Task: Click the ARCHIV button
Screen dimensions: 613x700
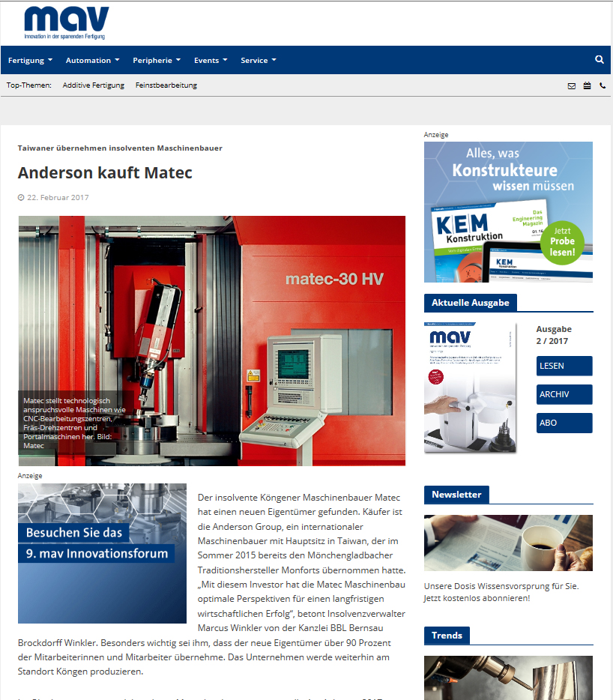Action: coord(564,395)
